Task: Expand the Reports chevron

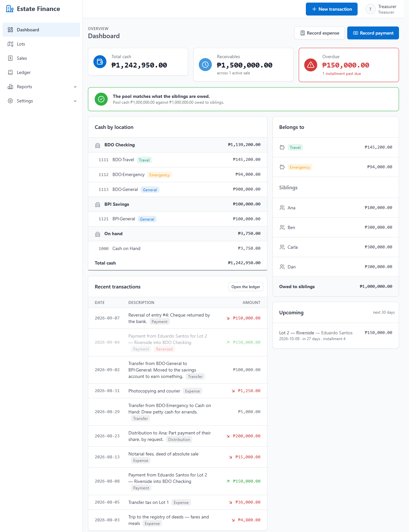Action: [75, 87]
